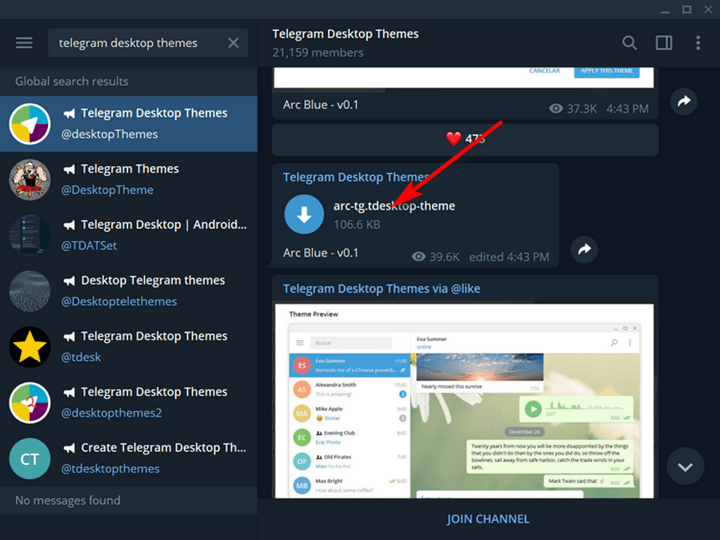Click the 'Arc Blue - v0.1' caption under file

[x=321, y=253]
